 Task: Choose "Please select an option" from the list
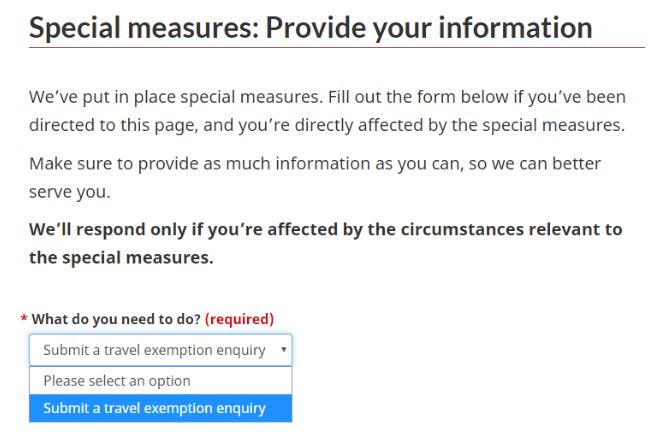117,381
